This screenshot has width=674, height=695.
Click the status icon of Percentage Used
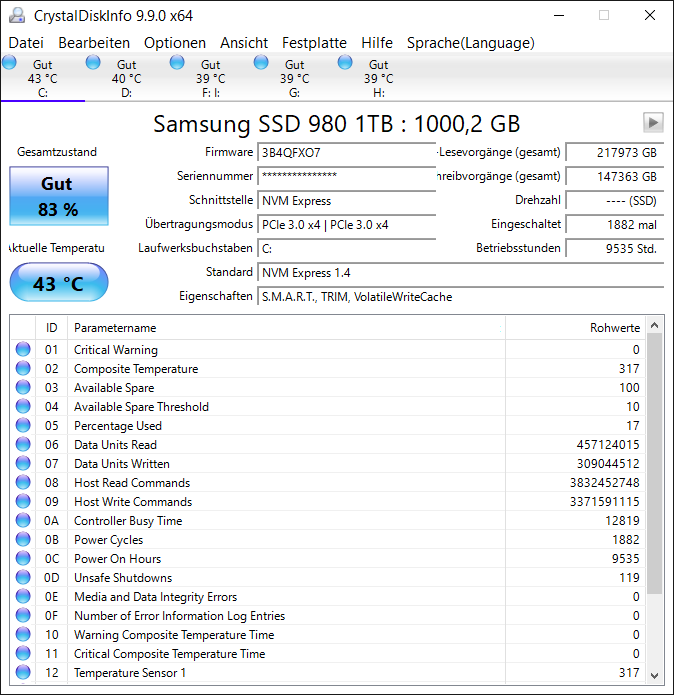coord(23,426)
